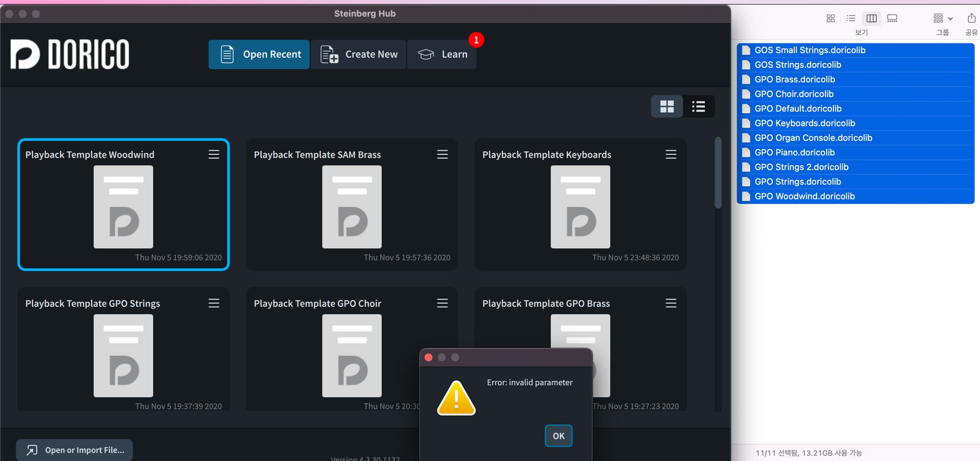Select GOS Small Strings.doricolib file in Finder
This screenshot has width=980, height=461.
point(855,50)
